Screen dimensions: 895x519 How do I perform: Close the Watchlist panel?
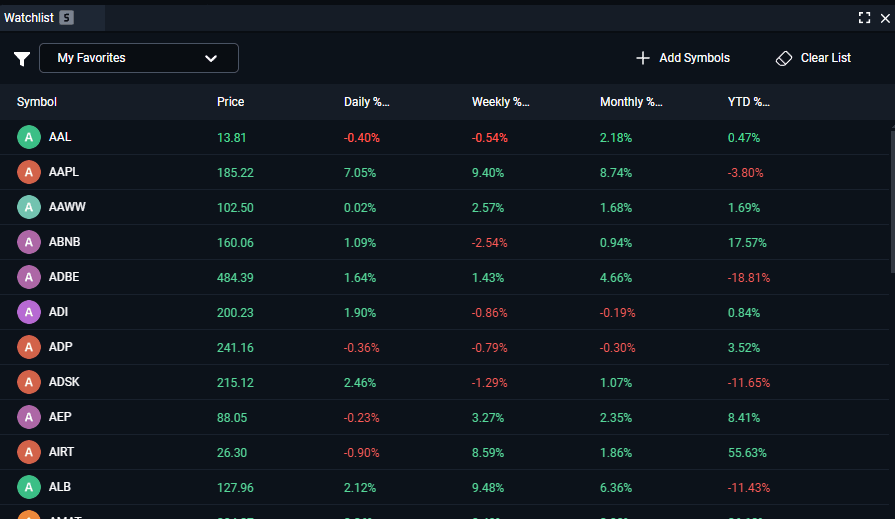(885, 18)
